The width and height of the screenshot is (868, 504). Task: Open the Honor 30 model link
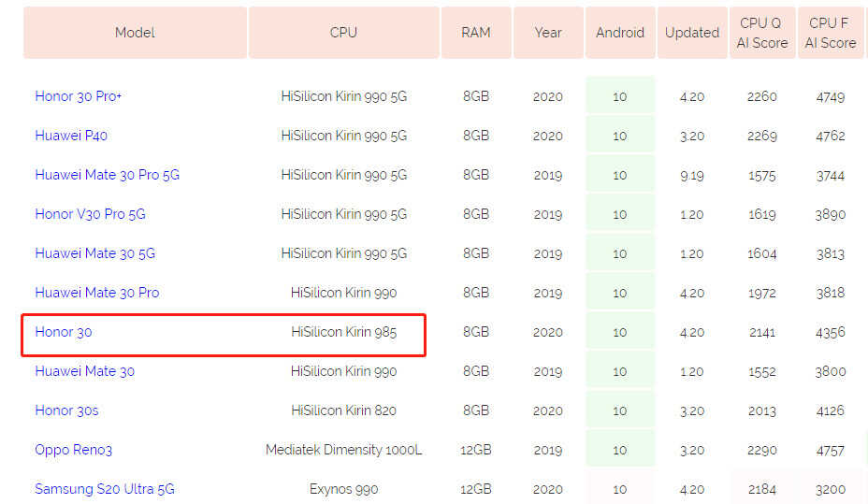click(63, 332)
